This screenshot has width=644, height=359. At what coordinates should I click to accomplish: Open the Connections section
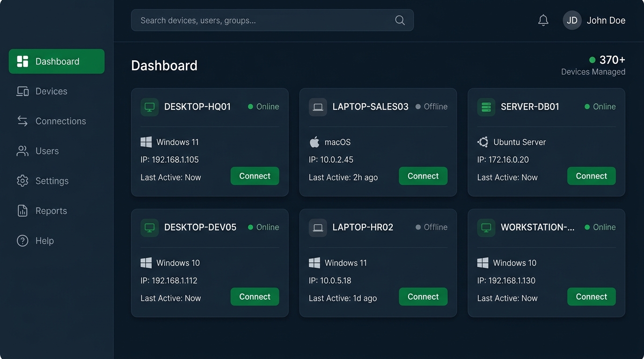[57, 121]
